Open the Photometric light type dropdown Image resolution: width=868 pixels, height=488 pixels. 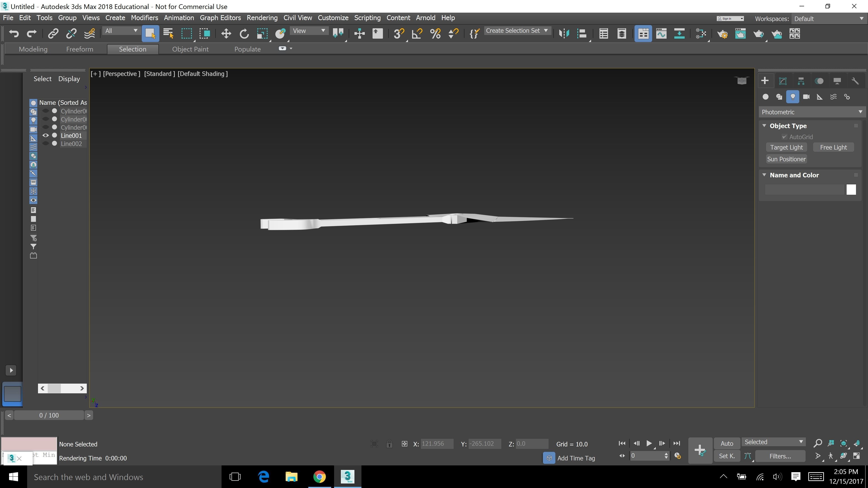[812, 112]
